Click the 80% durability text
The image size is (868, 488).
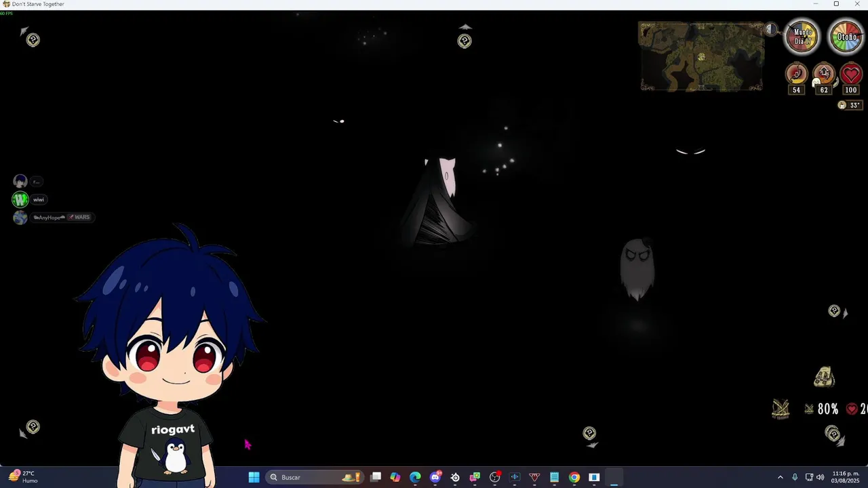coord(828,409)
